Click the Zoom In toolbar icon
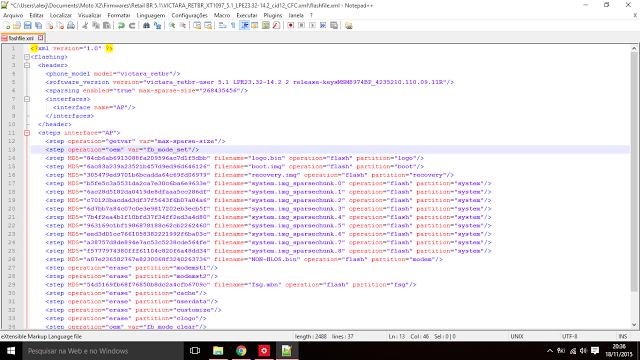640x360 pixels. coord(172,26)
